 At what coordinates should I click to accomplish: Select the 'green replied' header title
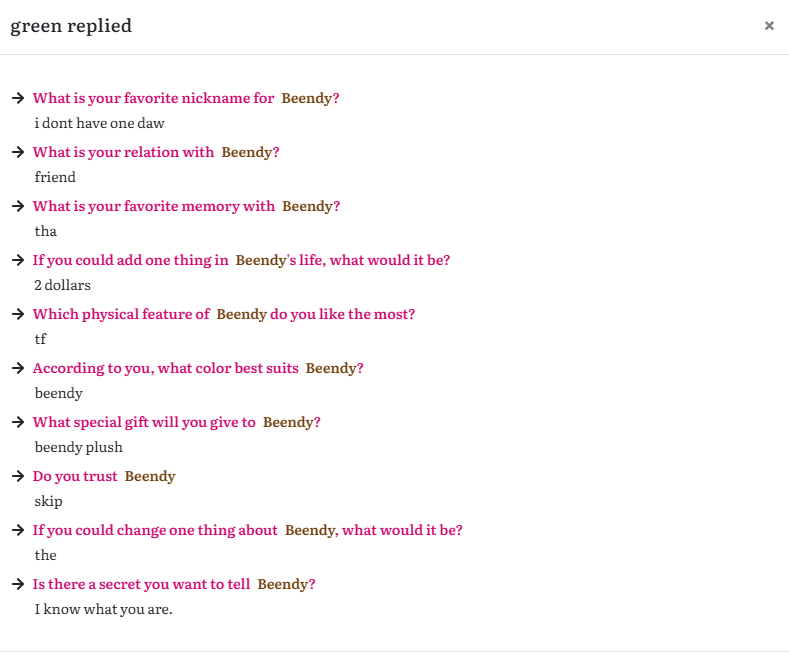(x=71, y=26)
